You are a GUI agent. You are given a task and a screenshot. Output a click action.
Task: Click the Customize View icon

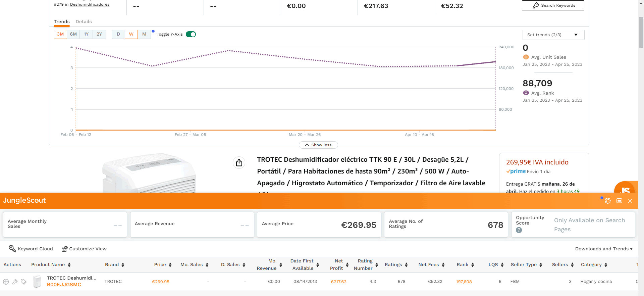64,249
